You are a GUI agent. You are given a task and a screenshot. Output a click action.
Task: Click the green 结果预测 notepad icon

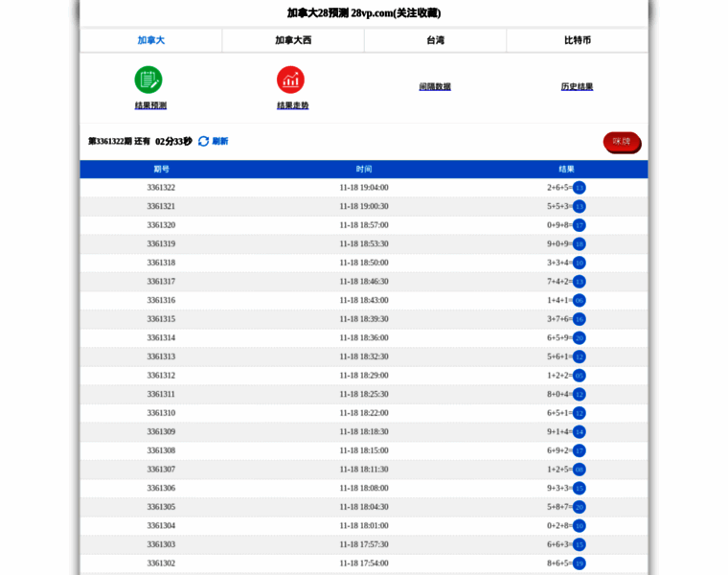pyautogui.click(x=148, y=80)
